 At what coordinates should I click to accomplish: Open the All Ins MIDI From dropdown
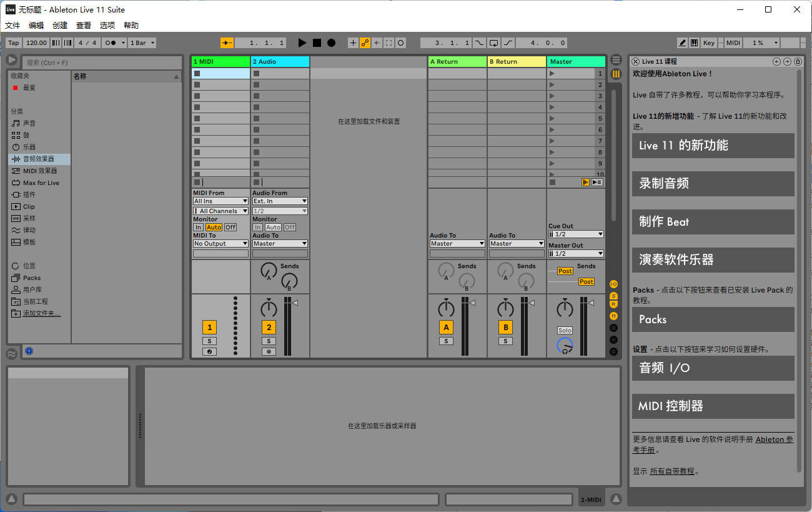pos(220,201)
